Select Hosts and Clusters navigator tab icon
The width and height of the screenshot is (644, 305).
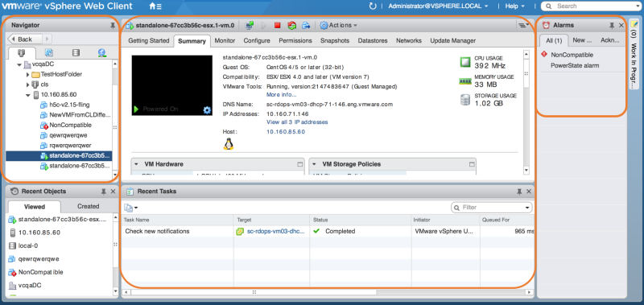22,53
